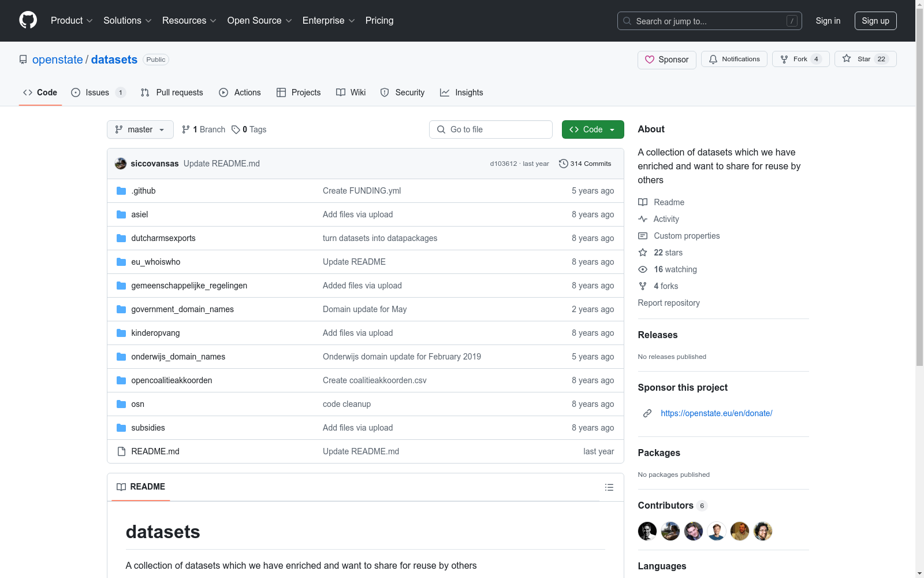The width and height of the screenshot is (924, 578).
Task: Click the README.md file icon
Action: coord(121,451)
